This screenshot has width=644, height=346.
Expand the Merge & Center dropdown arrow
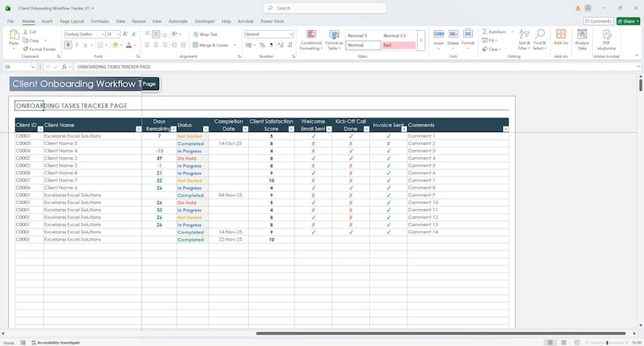tap(235, 45)
